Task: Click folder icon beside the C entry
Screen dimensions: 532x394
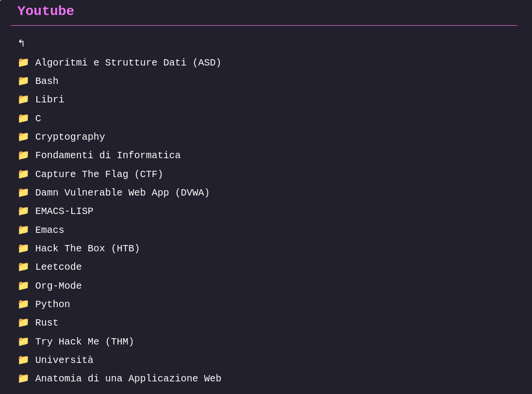Action: click(x=23, y=118)
